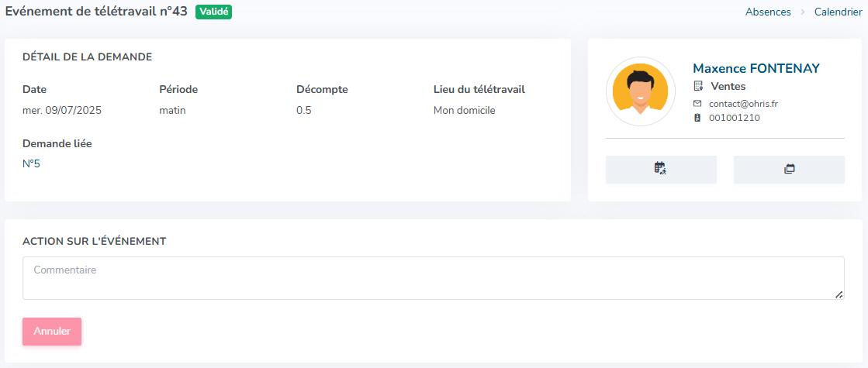Click the building icon beside Ventes

tap(698, 86)
